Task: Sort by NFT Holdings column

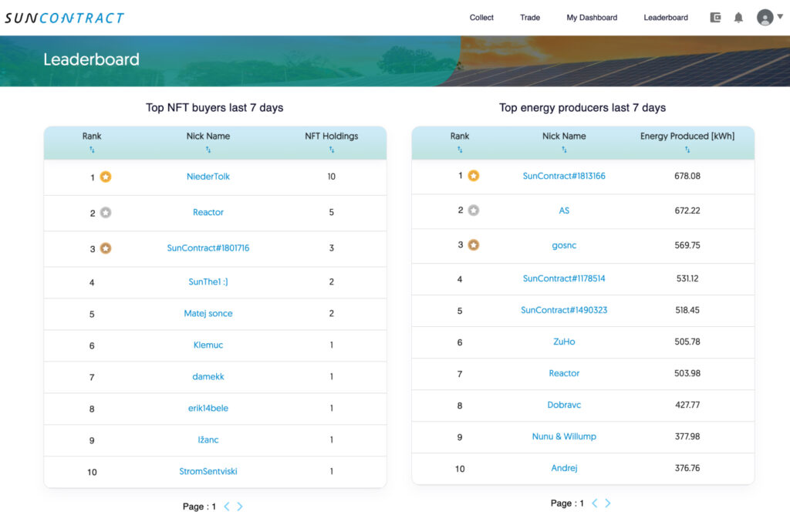Action: (332, 150)
